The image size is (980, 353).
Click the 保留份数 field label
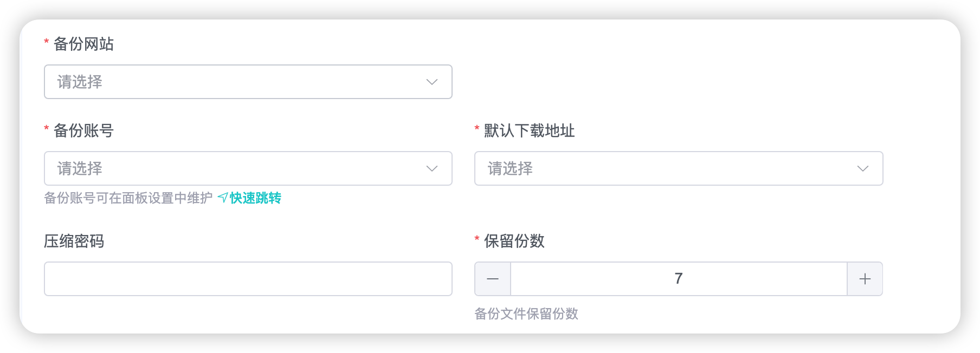(x=514, y=241)
